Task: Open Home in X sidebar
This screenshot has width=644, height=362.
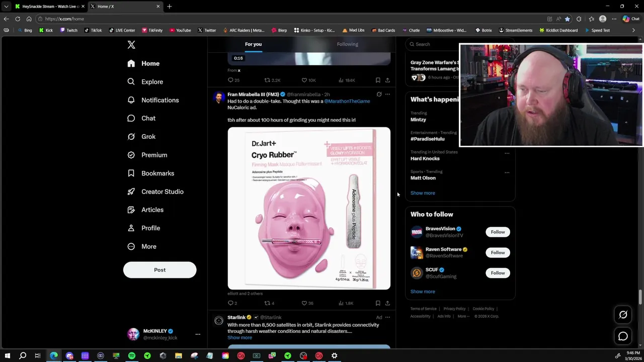Action: point(143,63)
